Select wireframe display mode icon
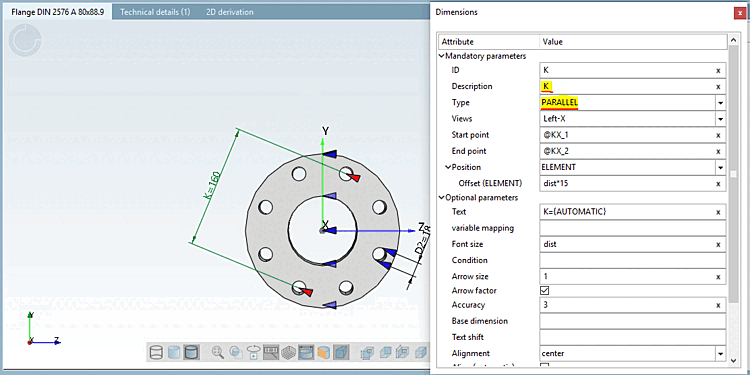Image resolution: width=750 pixels, height=375 pixels. tap(156, 353)
